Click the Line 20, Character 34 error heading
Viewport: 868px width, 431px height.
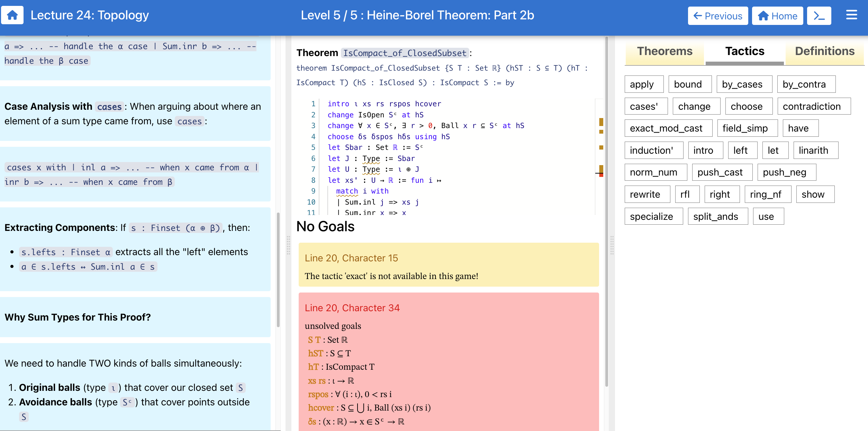pos(352,308)
